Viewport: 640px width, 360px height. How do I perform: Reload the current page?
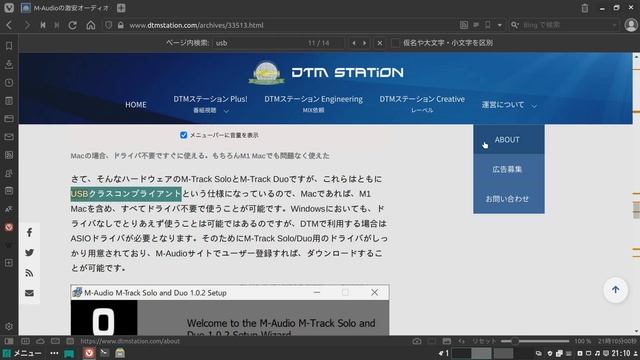click(x=73, y=25)
